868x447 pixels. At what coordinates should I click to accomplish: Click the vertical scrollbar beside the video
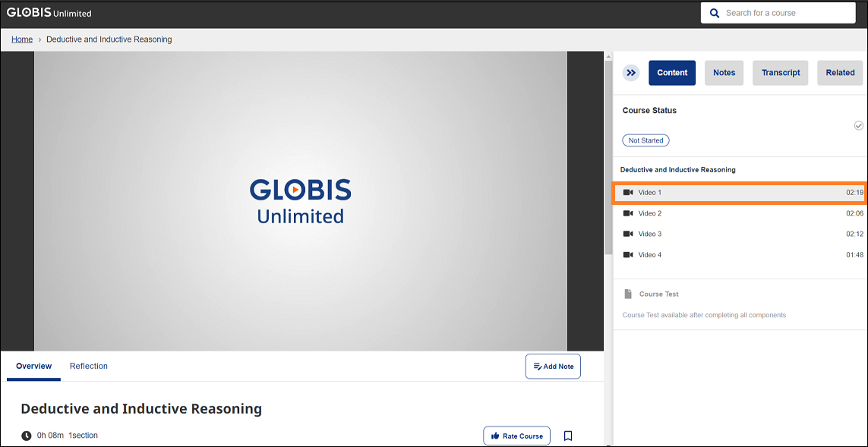coord(608,155)
